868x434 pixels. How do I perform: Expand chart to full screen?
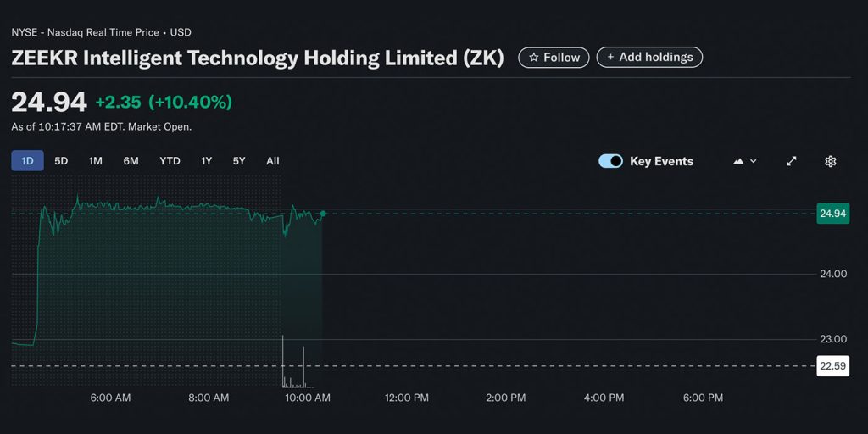pos(792,161)
